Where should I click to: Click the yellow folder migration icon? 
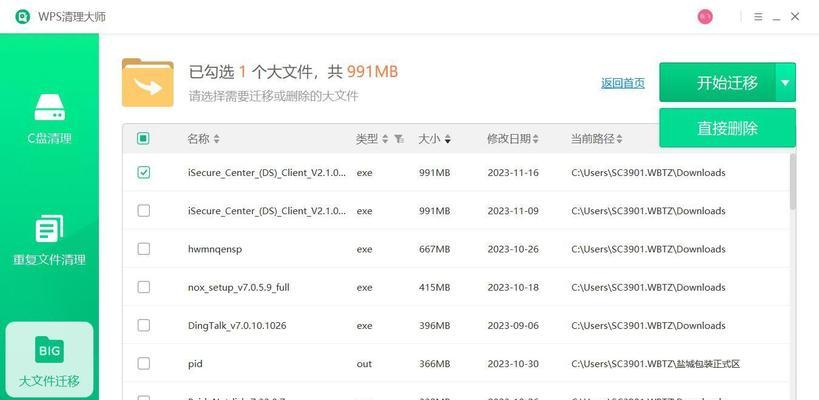pyautogui.click(x=148, y=83)
